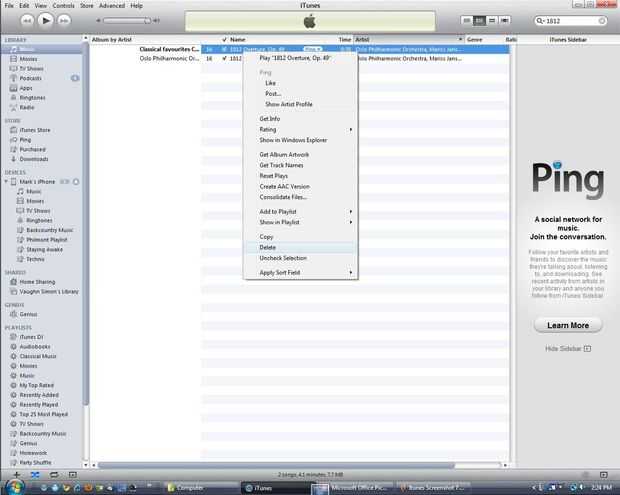This screenshot has height=495, width=620.
Task: Choose Create AAC Version in the context menu
Action: coord(301,187)
